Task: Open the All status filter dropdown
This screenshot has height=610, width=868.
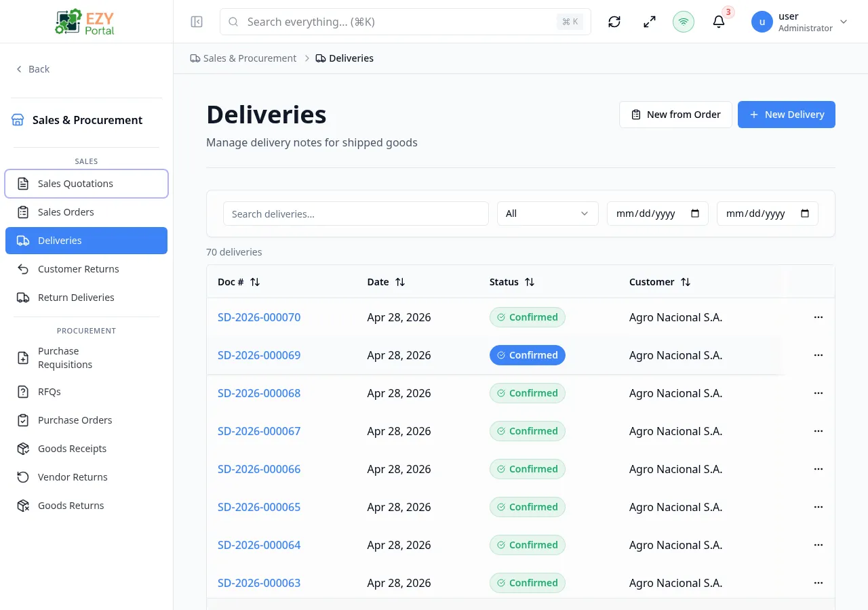Action: click(548, 213)
